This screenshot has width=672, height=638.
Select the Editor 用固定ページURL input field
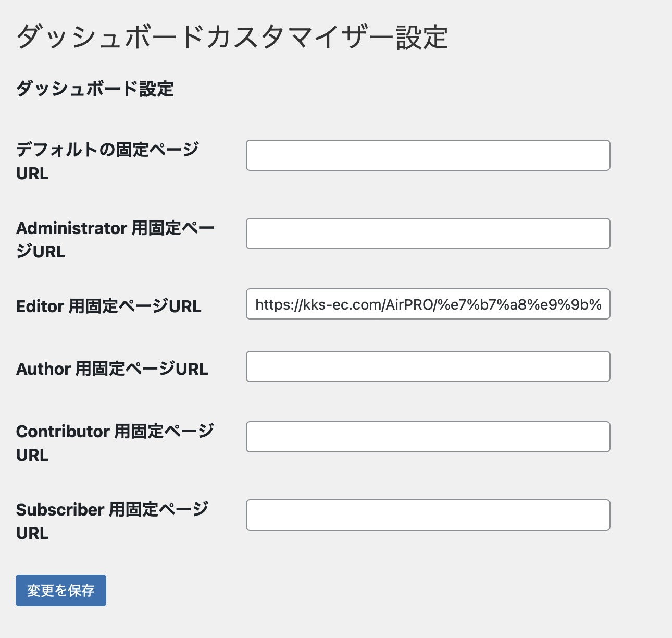coord(428,304)
